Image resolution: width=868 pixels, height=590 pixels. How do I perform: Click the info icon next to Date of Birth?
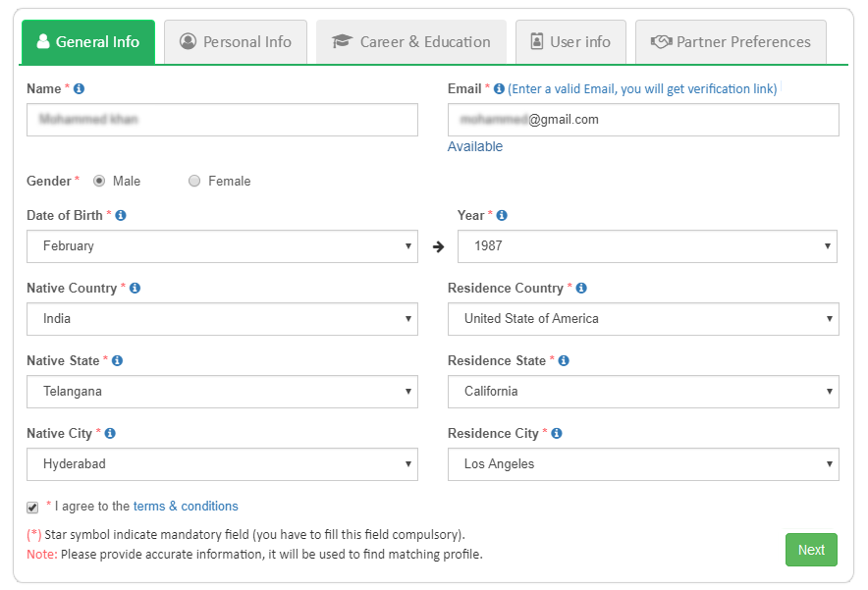coord(121,215)
